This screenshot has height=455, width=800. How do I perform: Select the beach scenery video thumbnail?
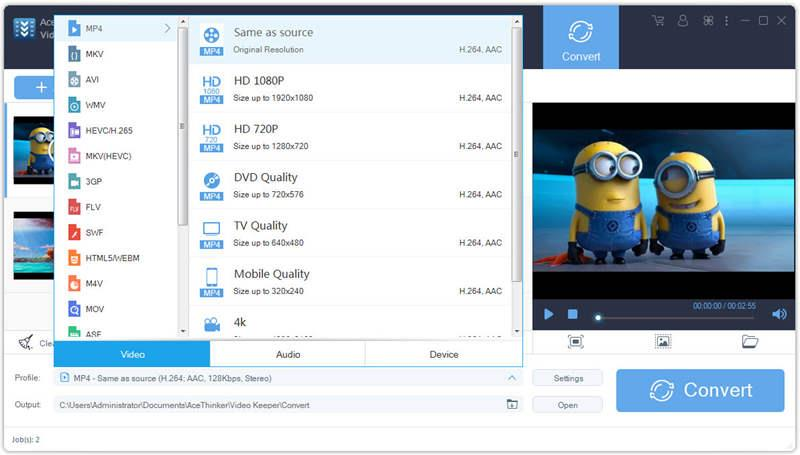(34, 245)
